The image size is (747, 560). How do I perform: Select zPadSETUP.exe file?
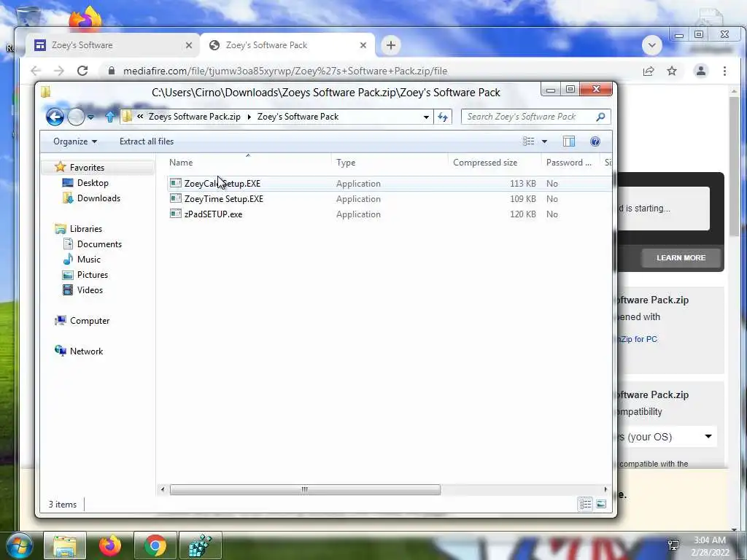pos(213,214)
